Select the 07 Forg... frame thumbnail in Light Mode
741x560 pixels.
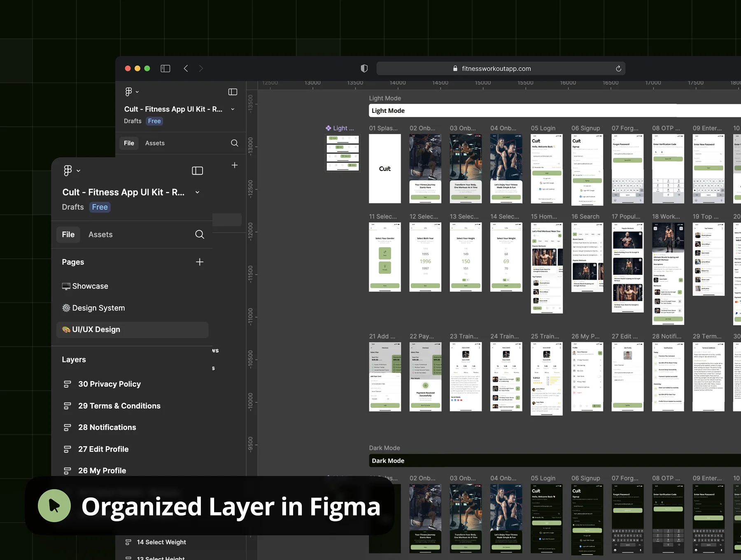pyautogui.click(x=628, y=169)
